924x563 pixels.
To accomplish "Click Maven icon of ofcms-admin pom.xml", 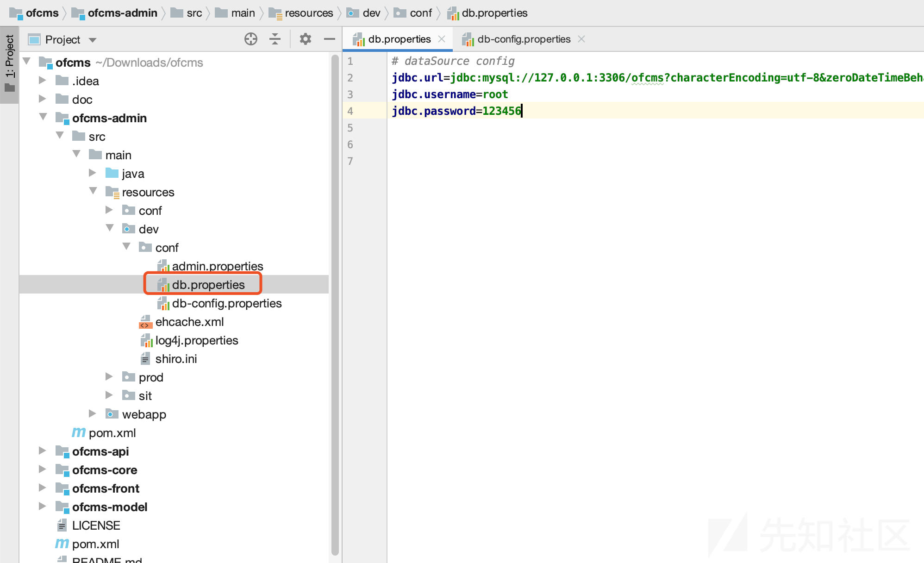I will (79, 432).
